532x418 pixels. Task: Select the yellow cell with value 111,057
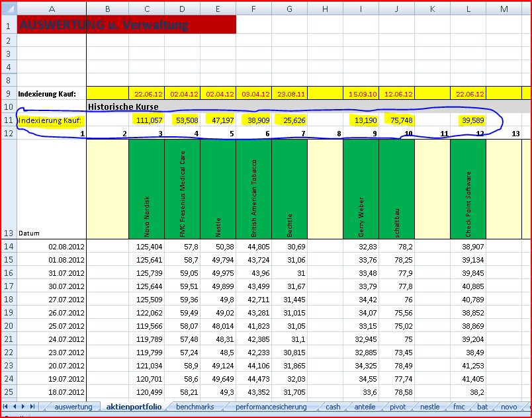[x=147, y=120]
